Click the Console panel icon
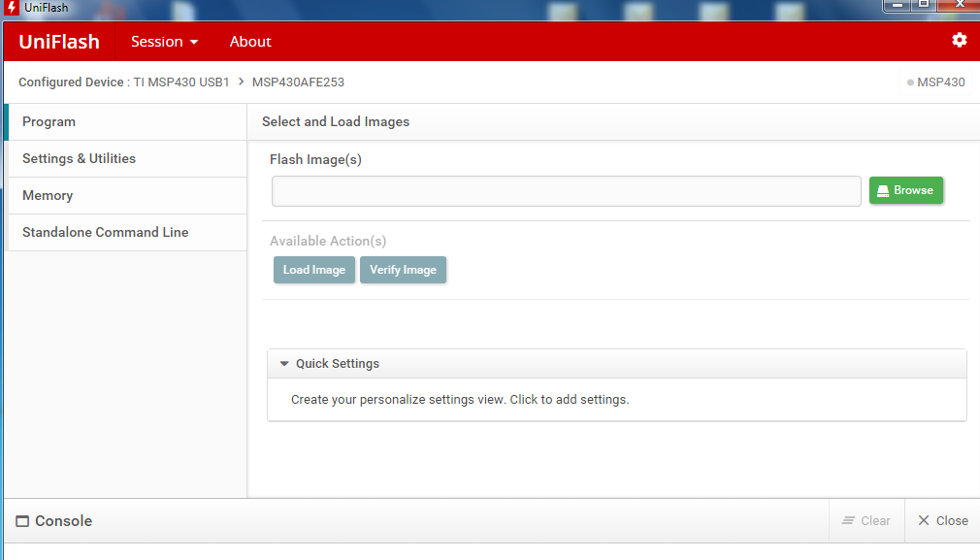Image resolution: width=980 pixels, height=560 pixels. pos(22,521)
